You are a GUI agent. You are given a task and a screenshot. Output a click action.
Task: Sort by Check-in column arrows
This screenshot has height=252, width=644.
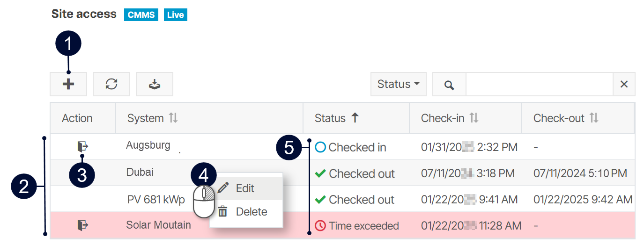[474, 118]
